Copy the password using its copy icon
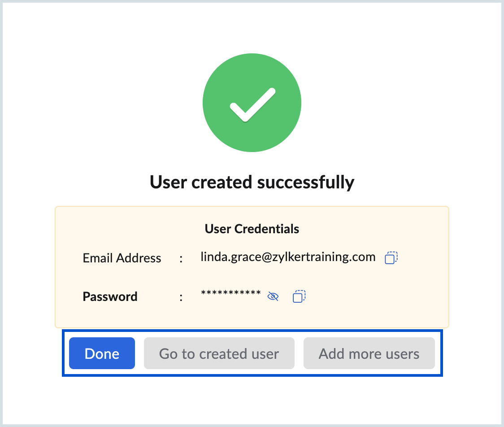The height and width of the screenshot is (427, 504). pos(299,296)
